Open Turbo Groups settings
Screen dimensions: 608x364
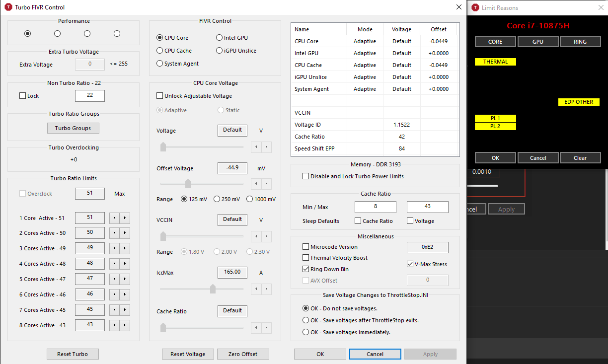coord(73,128)
